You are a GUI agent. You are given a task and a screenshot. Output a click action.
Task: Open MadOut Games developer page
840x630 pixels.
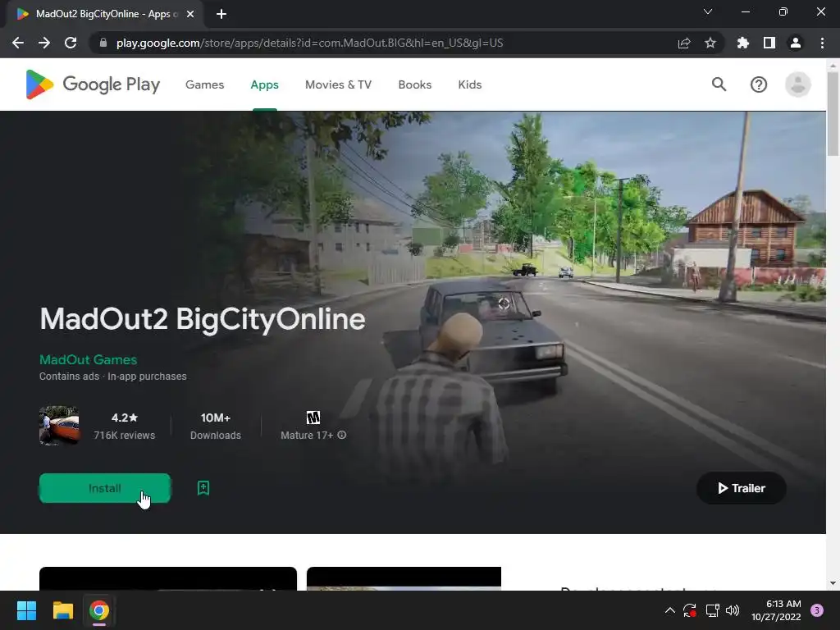click(89, 359)
